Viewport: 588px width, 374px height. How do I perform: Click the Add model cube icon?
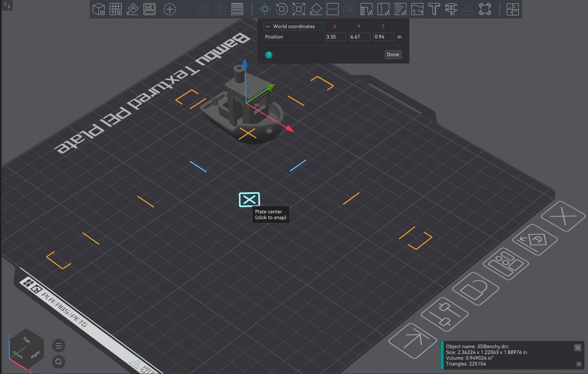tap(99, 9)
